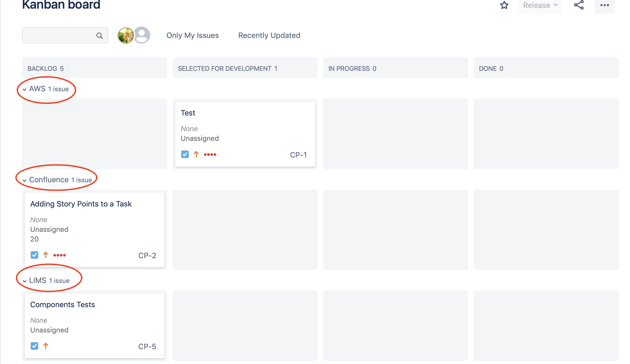Collapse the Confluence swimlane
The height and width of the screenshot is (364, 630).
tap(24, 180)
